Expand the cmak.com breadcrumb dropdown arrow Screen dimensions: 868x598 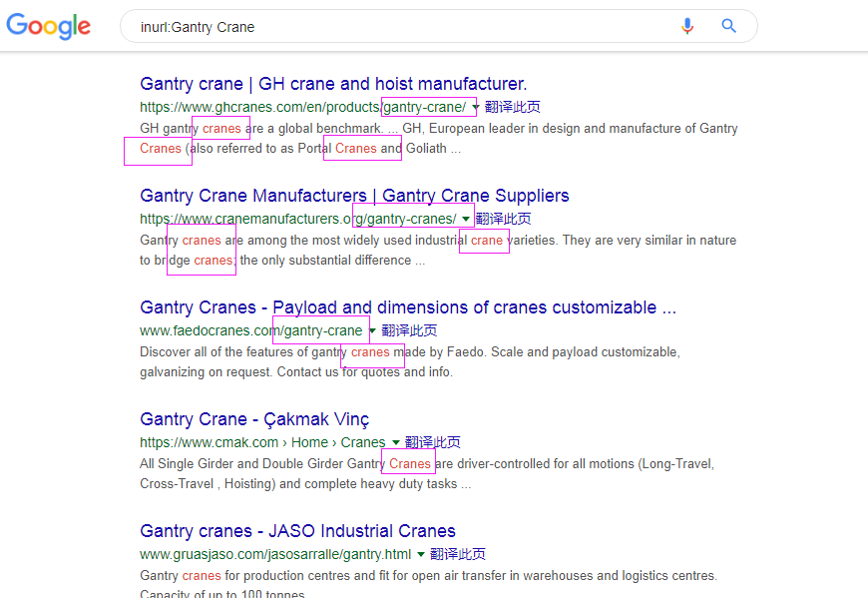[395, 442]
